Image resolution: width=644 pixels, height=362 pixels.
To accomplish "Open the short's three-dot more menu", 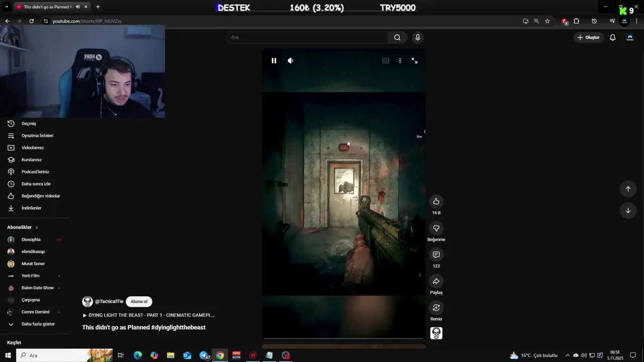I will click(400, 60).
